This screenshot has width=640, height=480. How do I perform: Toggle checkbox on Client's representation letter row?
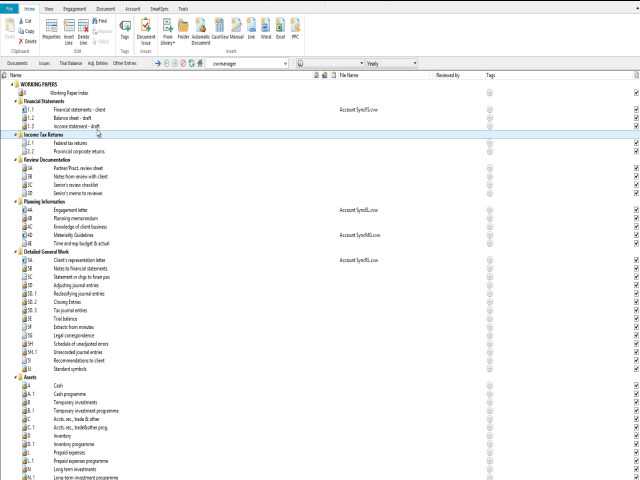coord(636,260)
